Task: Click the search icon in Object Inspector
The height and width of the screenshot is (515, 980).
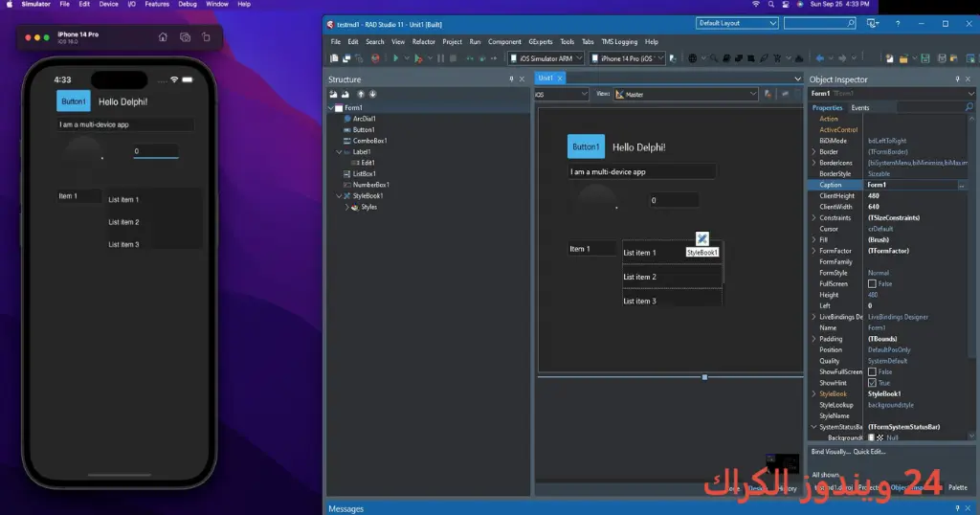Action: pyautogui.click(x=969, y=107)
